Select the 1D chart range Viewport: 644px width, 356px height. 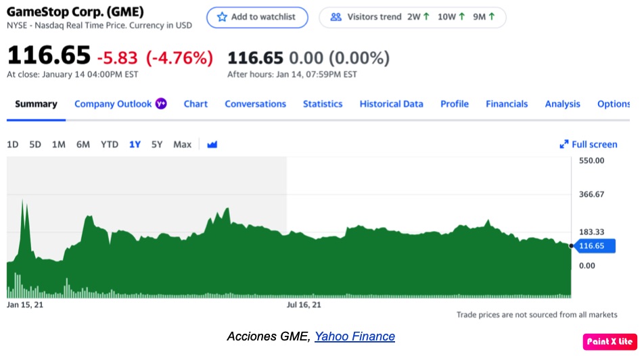[x=13, y=145]
